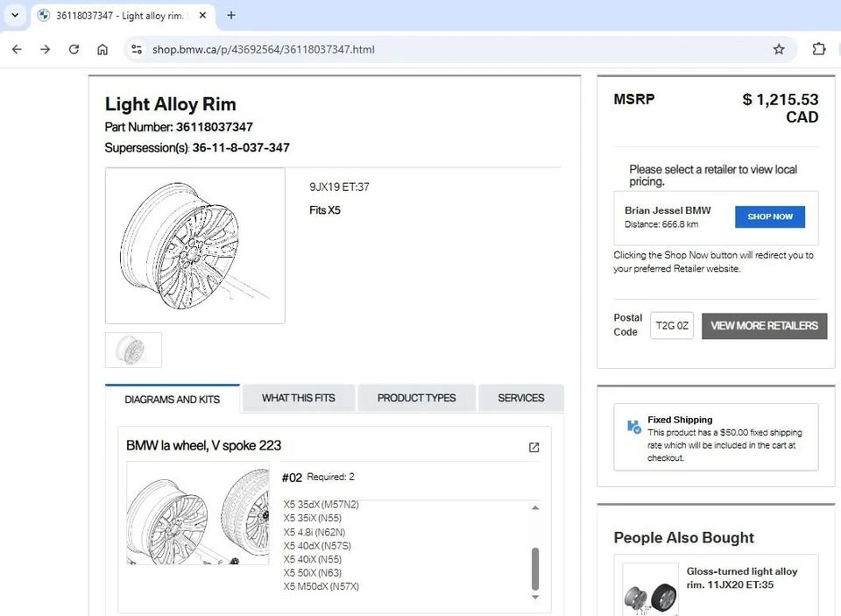Open the V spoke 223 wheel diagram image
Image resolution: width=841 pixels, height=616 pixels.
coord(197,513)
